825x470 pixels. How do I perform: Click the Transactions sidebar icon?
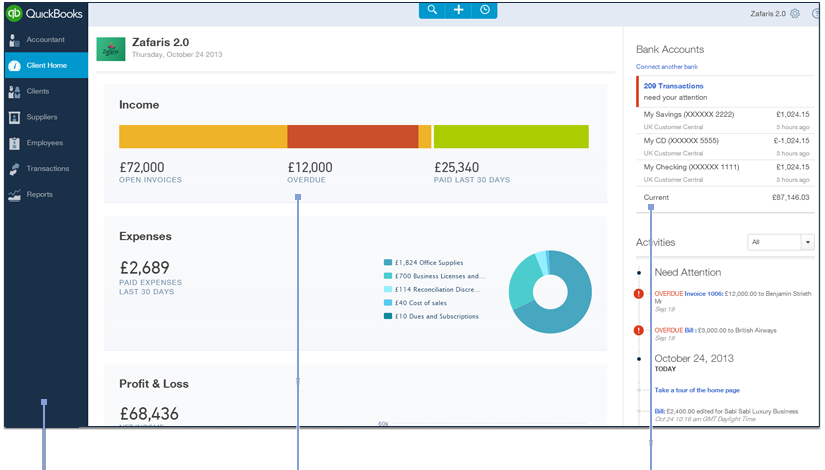[15, 169]
